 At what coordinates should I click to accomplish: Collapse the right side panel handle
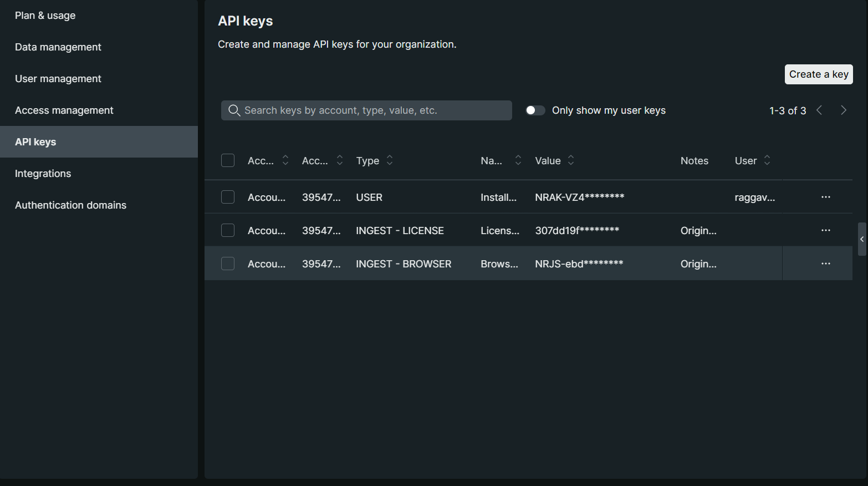pos(861,239)
